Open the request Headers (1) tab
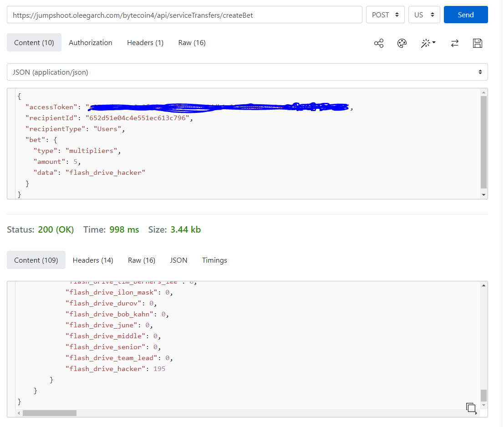This screenshot has width=504, height=427. (145, 43)
